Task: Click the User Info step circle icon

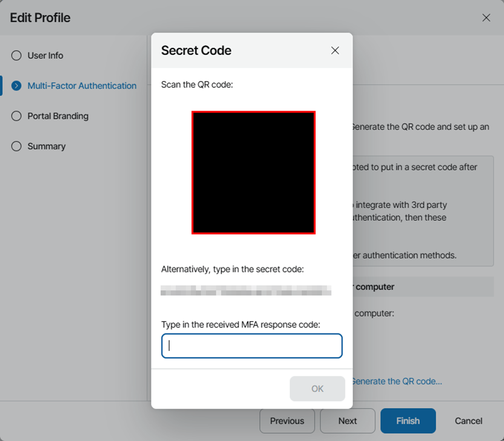Action: pos(16,55)
